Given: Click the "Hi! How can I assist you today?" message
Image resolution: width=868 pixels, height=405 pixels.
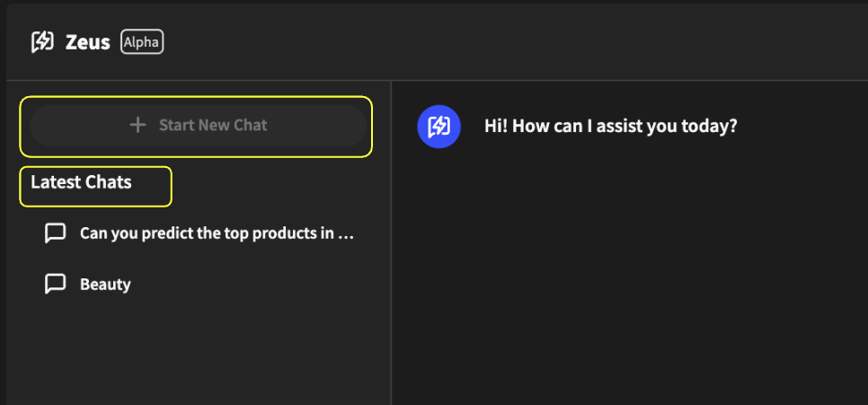Looking at the screenshot, I should [x=610, y=126].
